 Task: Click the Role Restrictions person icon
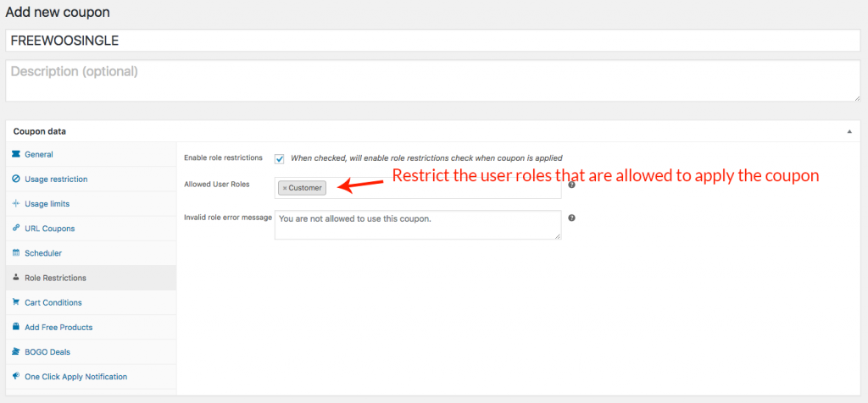pyautogui.click(x=15, y=278)
